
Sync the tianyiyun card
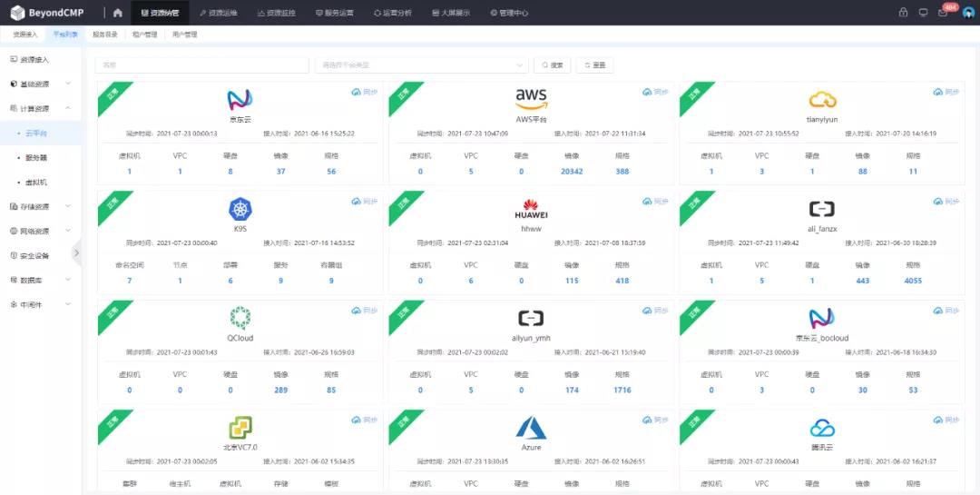(946, 92)
